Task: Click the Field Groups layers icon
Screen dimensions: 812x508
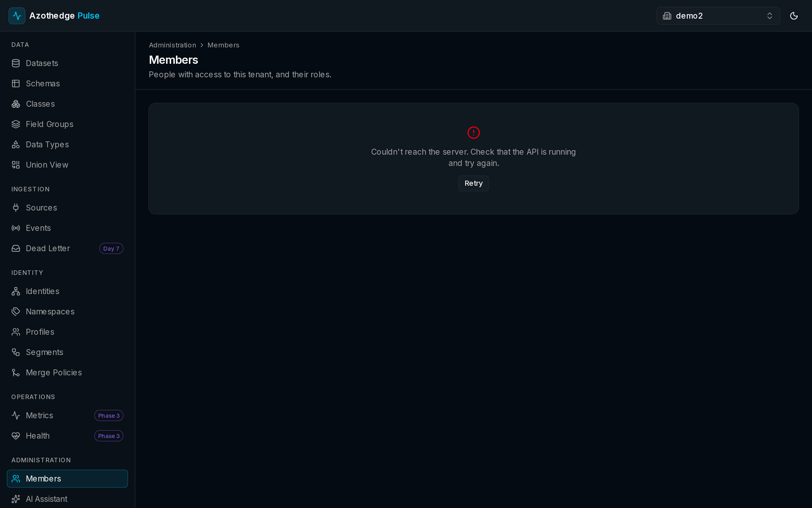Action: click(16, 124)
